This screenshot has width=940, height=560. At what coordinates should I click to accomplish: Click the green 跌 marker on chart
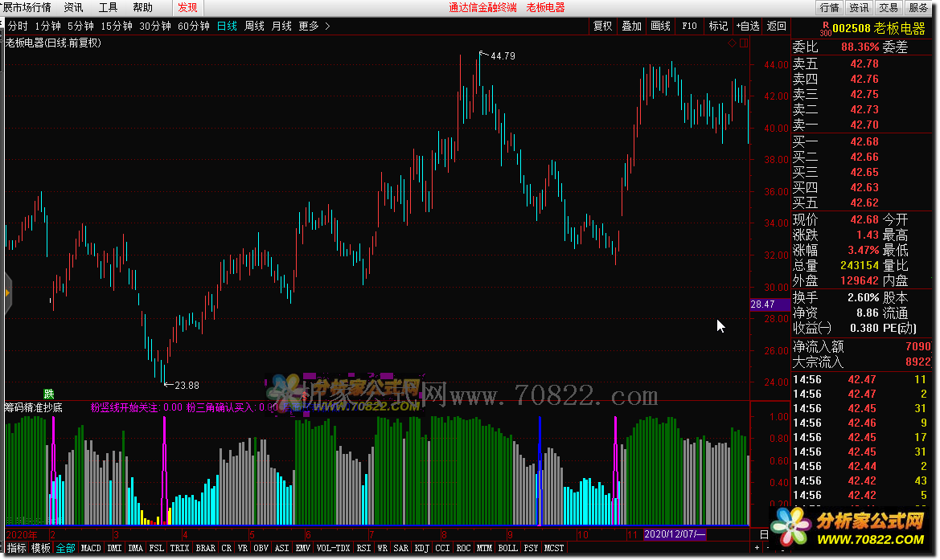click(48, 394)
